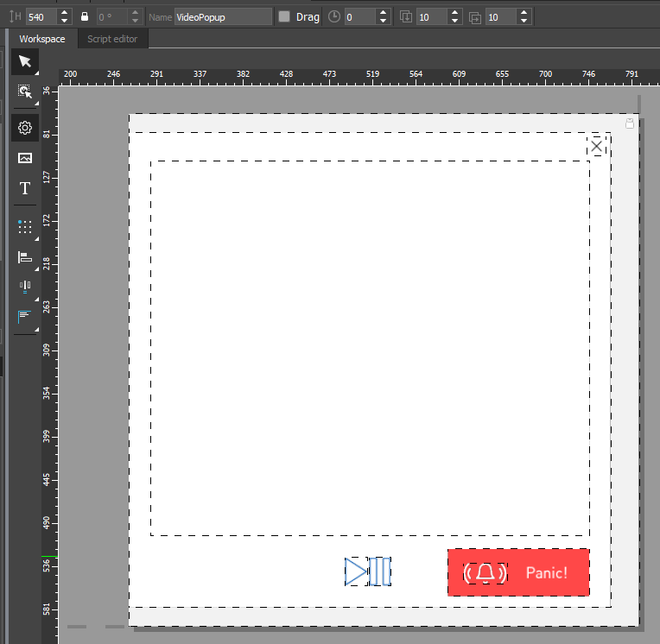The width and height of the screenshot is (660, 644).
Task: Decrease the clock timer value stepper
Action: (384, 21)
